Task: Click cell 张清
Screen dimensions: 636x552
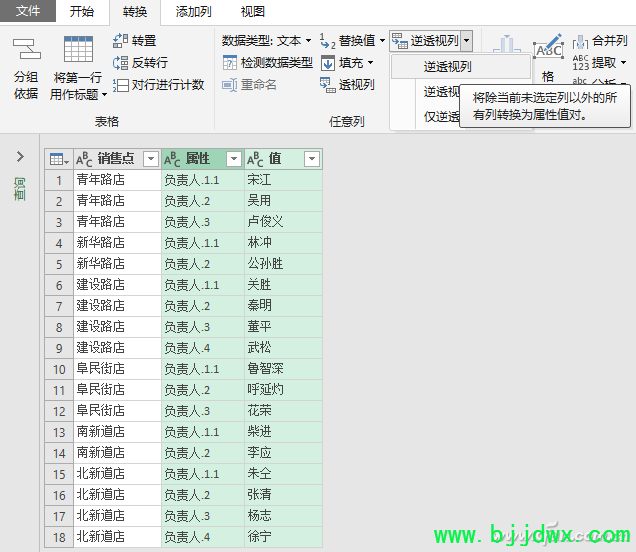Action: pos(283,495)
